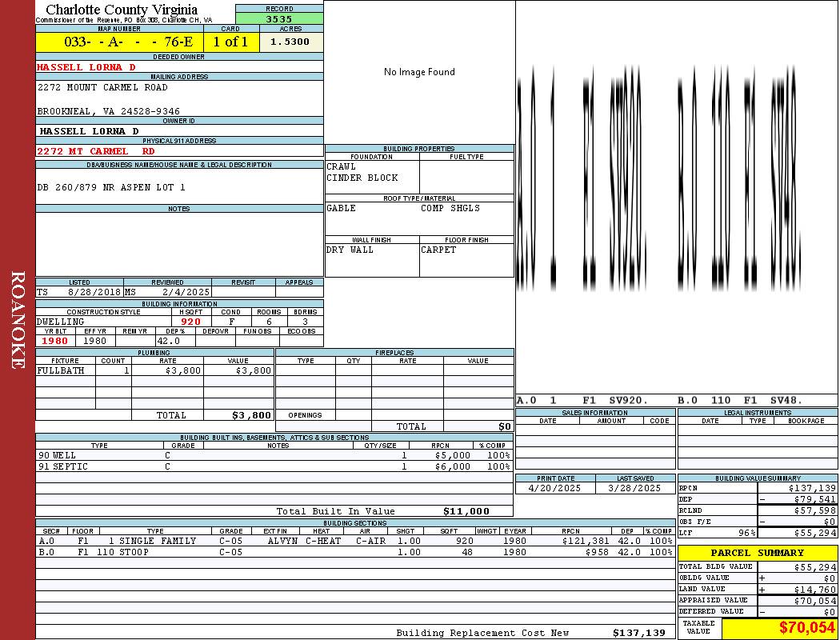This screenshot has width=840, height=640.
Task: Click the FULLBATH fixture row
Action: [x=155, y=370]
